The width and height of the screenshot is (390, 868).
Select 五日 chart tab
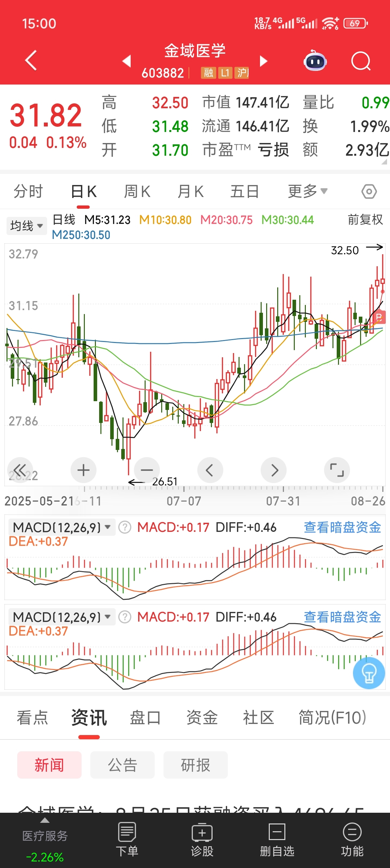[244, 191]
